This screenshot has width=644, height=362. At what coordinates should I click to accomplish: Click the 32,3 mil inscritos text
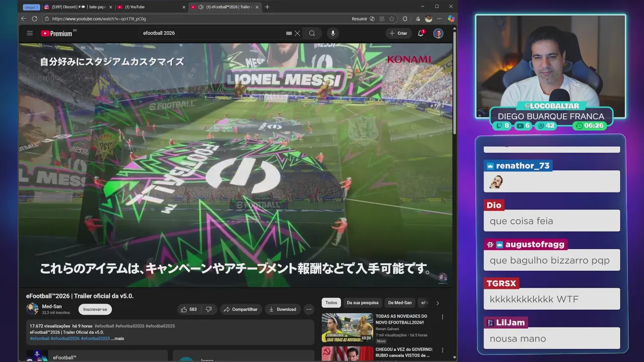coord(56,312)
